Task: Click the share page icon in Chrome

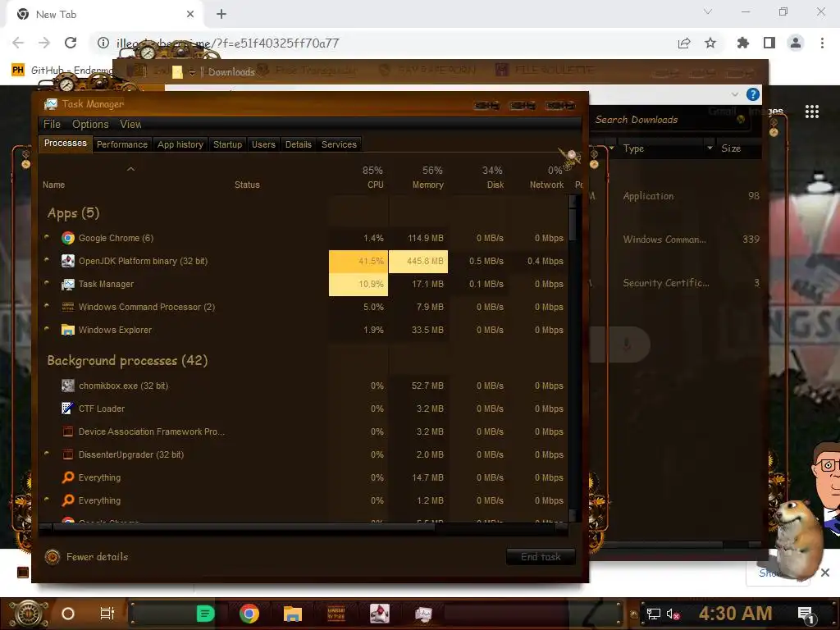Action: click(x=684, y=43)
